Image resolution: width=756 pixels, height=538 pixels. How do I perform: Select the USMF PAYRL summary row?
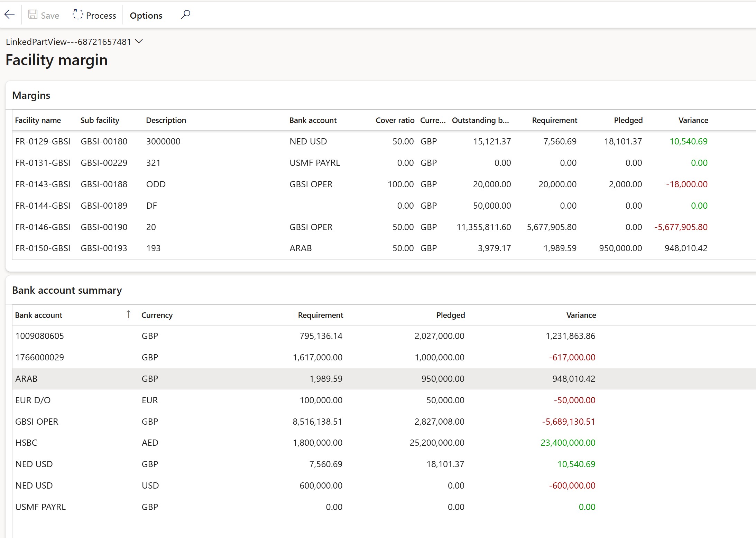tap(40, 507)
